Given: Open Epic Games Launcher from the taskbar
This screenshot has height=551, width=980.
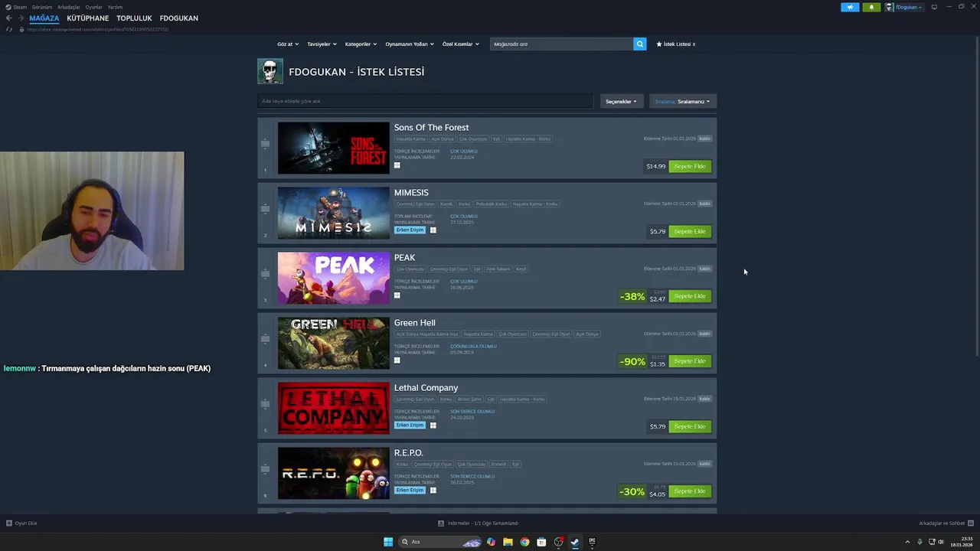Looking at the screenshot, I should (x=592, y=542).
